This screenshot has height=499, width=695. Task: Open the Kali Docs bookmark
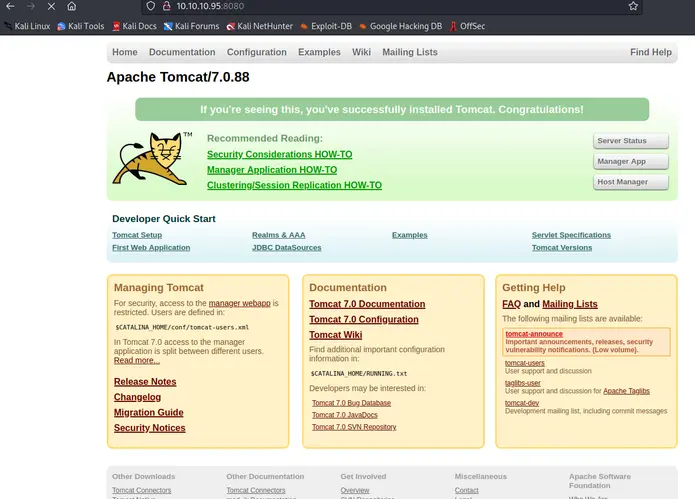point(134,26)
